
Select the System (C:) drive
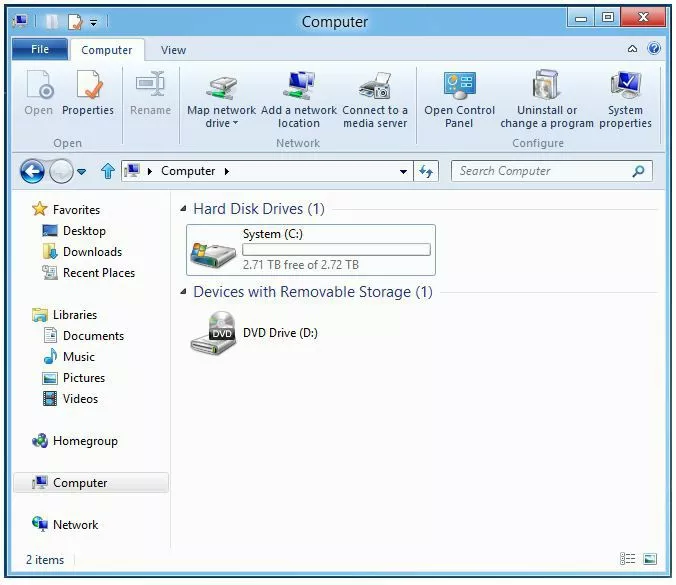pyautogui.click(x=311, y=250)
